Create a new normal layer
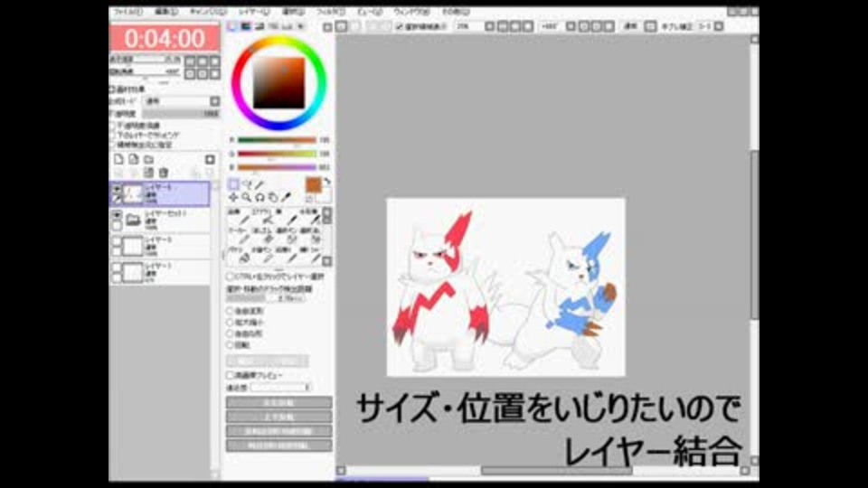Image resolution: width=868 pixels, height=488 pixels. [x=118, y=159]
